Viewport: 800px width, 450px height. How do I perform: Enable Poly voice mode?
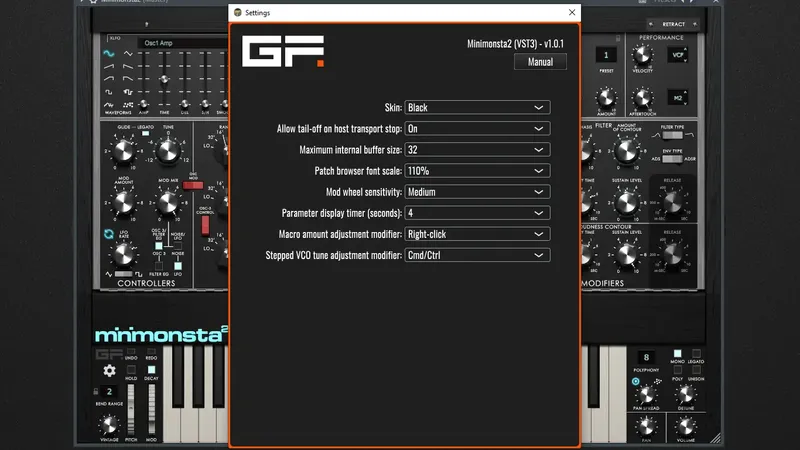pos(678,370)
